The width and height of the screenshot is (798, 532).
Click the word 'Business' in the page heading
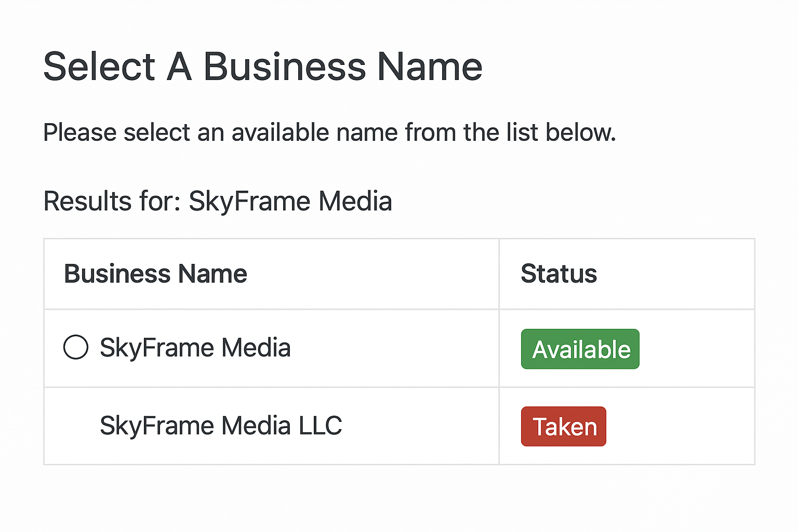pyautogui.click(x=284, y=66)
